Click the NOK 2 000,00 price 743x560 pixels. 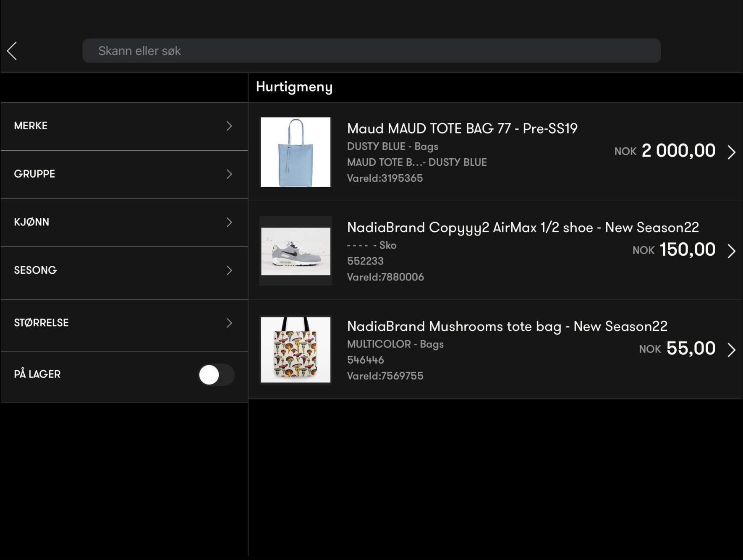click(665, 151)
